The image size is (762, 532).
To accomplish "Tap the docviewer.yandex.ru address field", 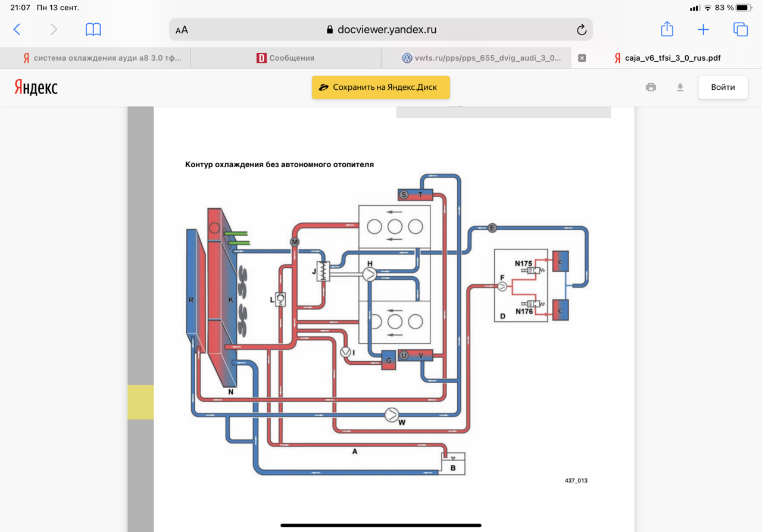I will click(x=381, y=30).
